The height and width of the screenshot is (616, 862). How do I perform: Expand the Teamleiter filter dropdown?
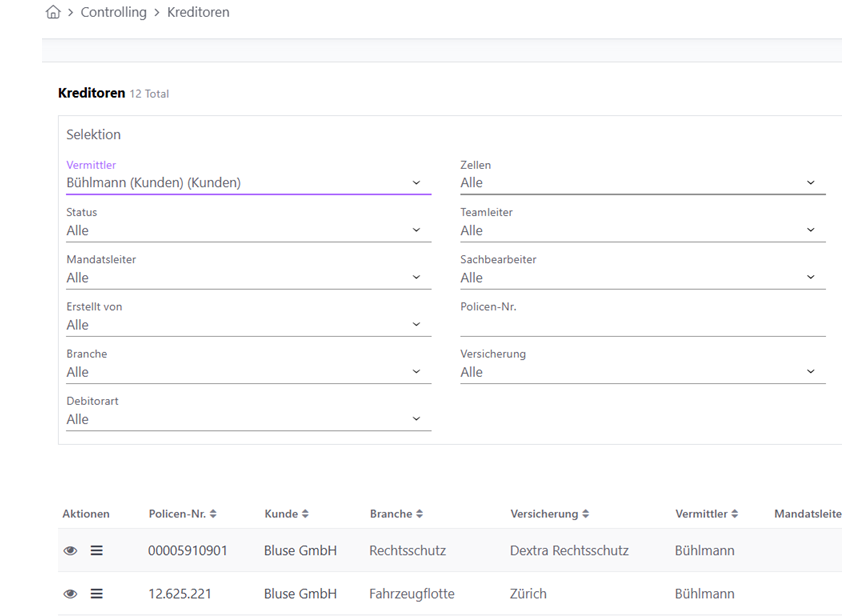pyautogui.click(x=642, y=231)
